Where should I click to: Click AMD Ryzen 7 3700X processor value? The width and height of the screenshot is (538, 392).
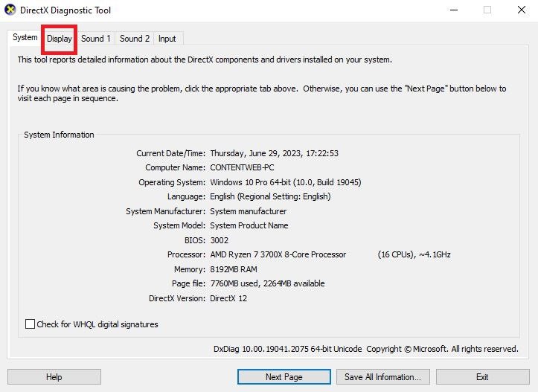click(278, 254)
